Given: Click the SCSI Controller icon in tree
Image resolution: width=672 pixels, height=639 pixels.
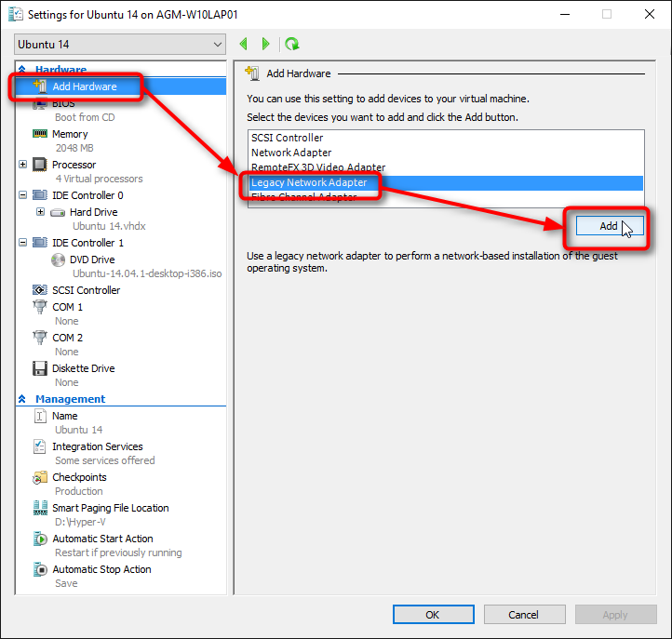Looking at the screenshot, I should (40, 290).
